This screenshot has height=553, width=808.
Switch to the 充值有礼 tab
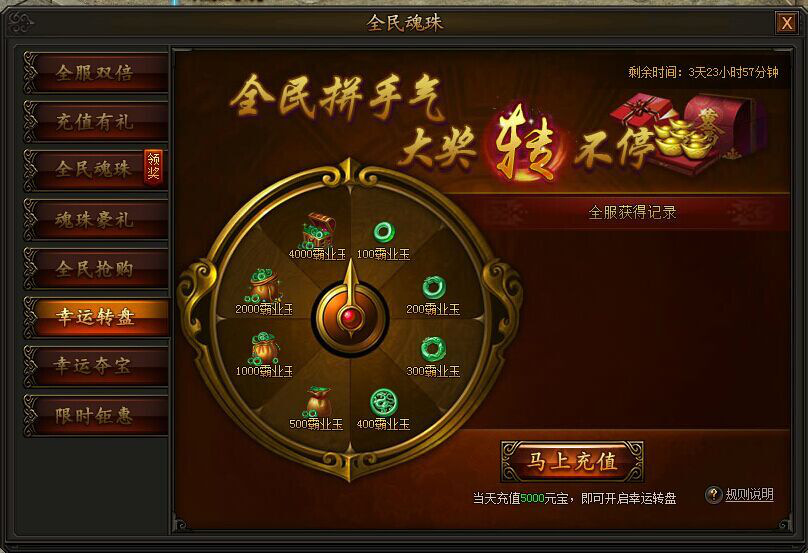[96, 122]
